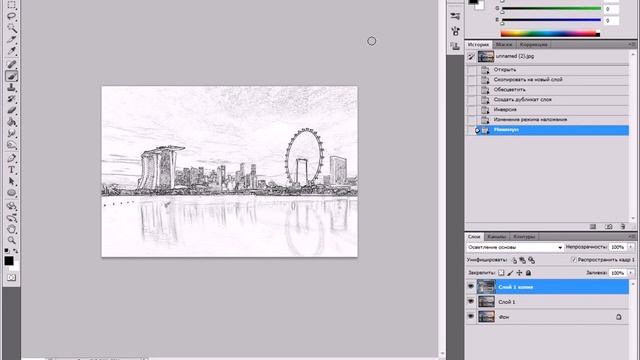Viewport: 640px width, 360px height.
Task: Click snapshot thumbnail unnamed (2).jpg
Action: pos(486,56)
